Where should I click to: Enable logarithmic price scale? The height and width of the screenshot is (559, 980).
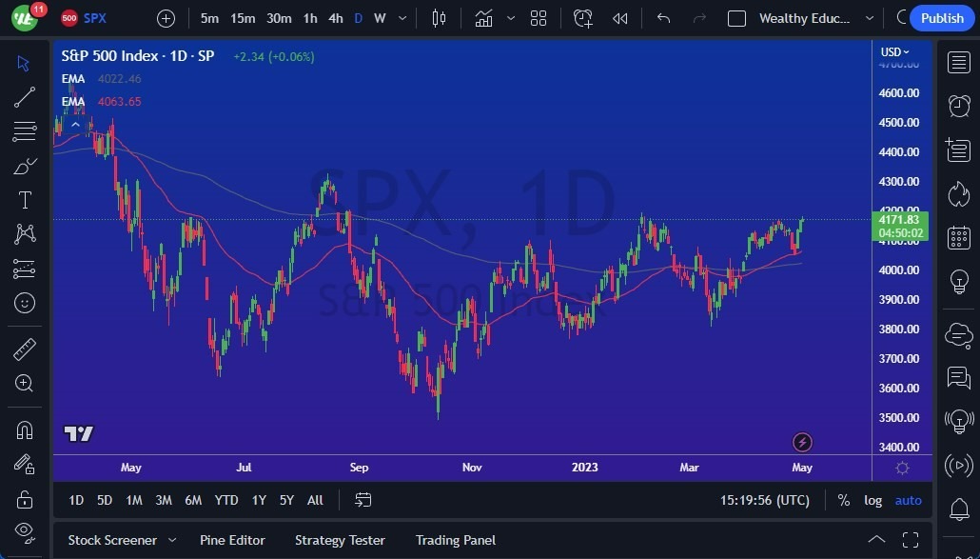pos(872,500)
